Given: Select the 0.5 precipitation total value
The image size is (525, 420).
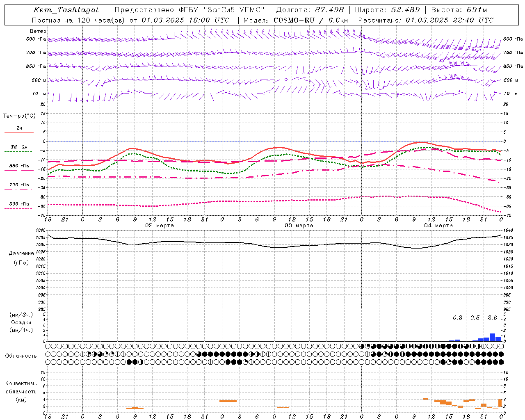Looking at the screenshot, I should tap(475, 318).
